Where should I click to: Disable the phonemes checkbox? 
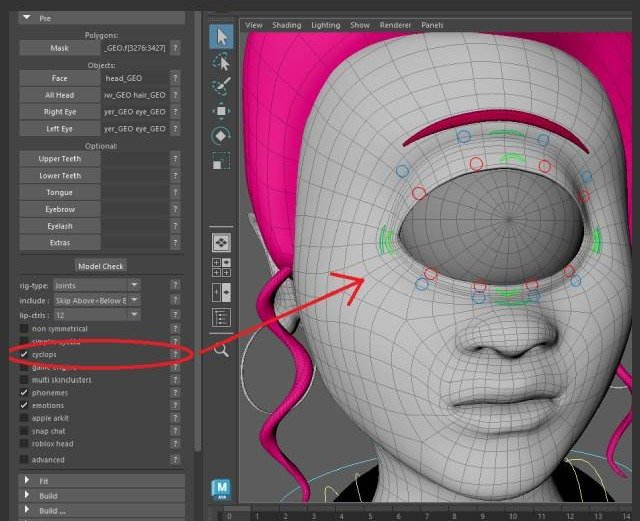pyautogui.click(x=24, y=393)
